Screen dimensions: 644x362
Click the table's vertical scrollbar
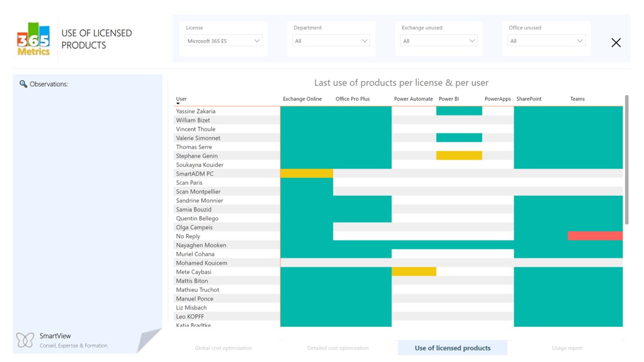pyautogui.click(x=626, y=160)
